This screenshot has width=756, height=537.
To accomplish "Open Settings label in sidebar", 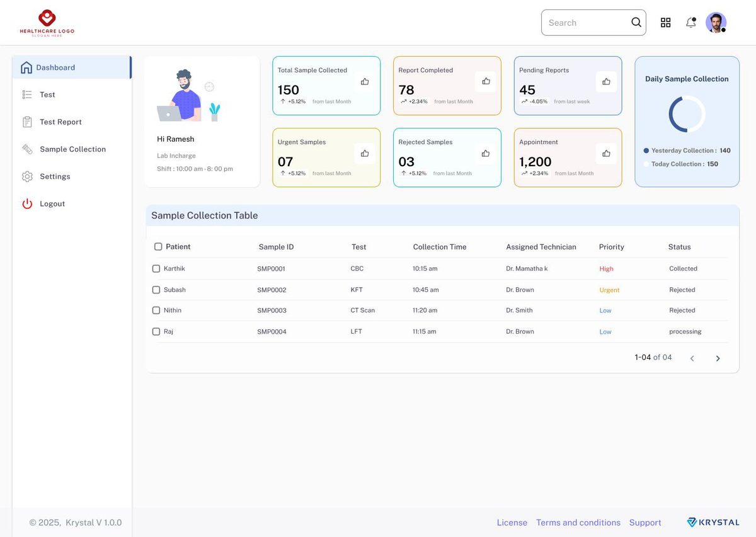I will [x=55, y=176].
